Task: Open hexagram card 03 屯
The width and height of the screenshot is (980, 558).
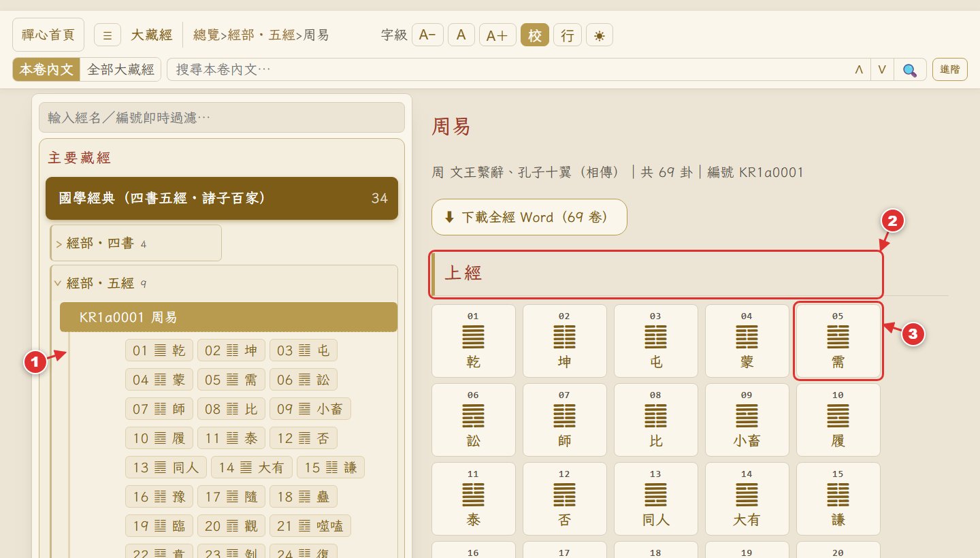Action: pyautogui.click(x=656, y=341)
